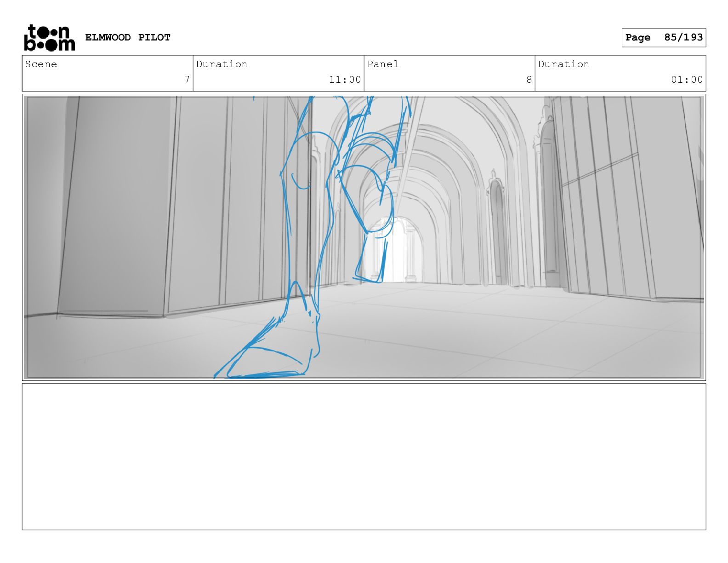Select panel number 8 value

(529, 80)
